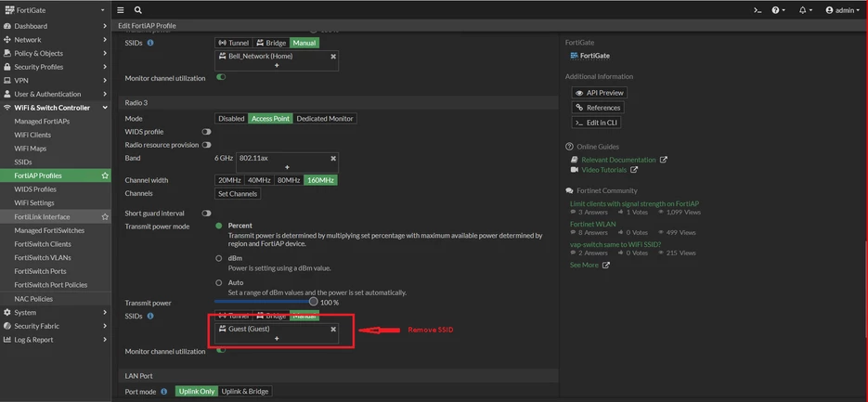This screenshot has width=868, height=402.
Task: Toggle Short guard interval switch
Action: point(206,214)
